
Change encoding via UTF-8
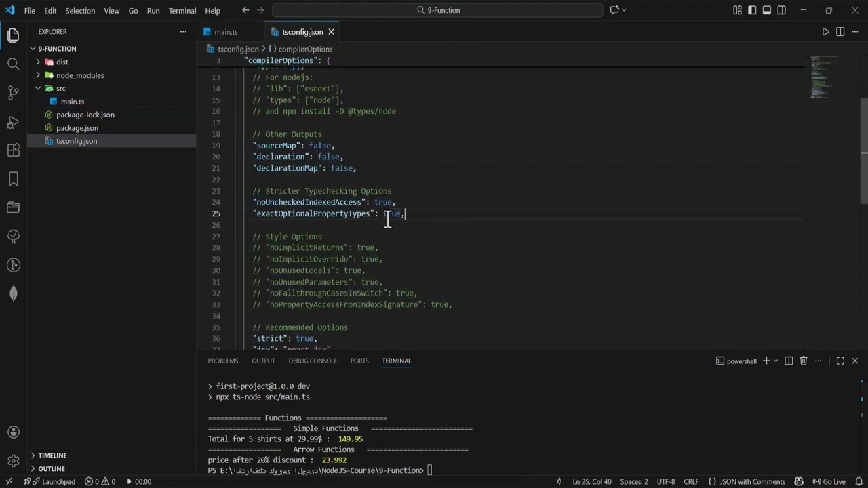click(666, 482)
